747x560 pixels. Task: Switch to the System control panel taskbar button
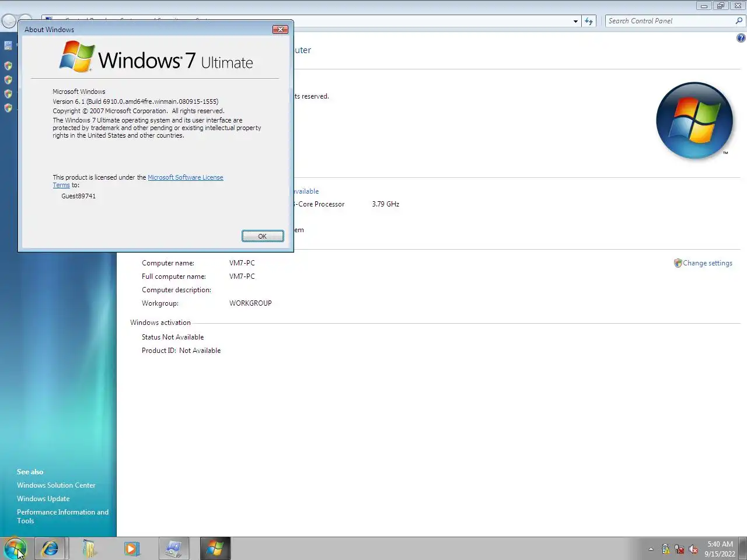pos(174,548)
